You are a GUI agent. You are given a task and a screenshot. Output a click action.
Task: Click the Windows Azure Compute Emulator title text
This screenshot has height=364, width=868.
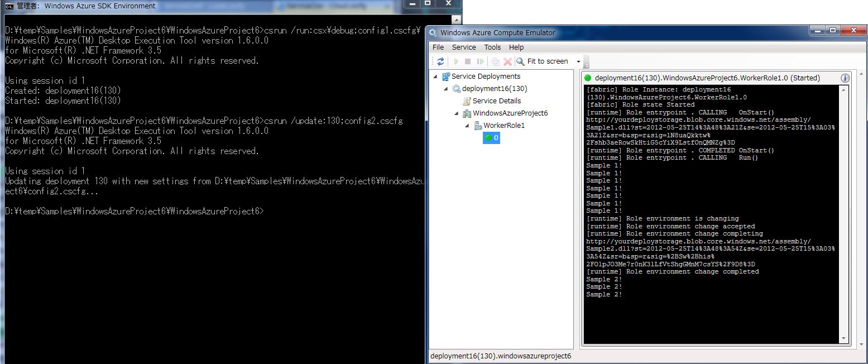tap(498, 33)
